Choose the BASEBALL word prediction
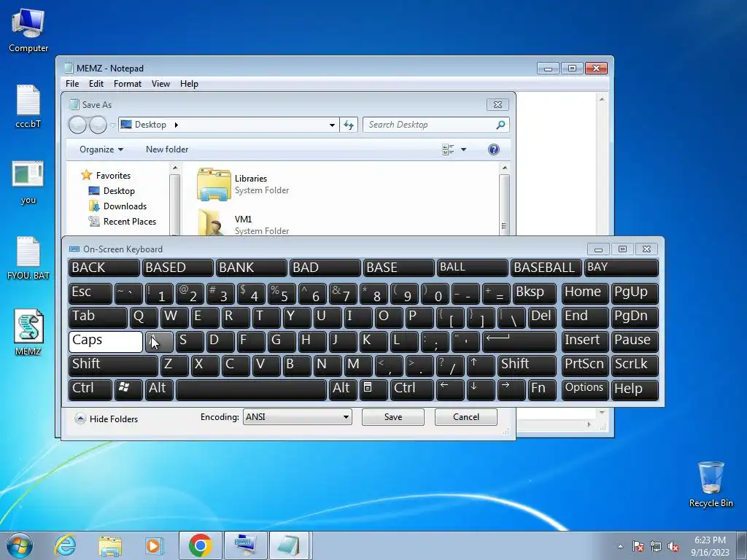Screen dimensions: 747x560 click(x=546, y=268)
